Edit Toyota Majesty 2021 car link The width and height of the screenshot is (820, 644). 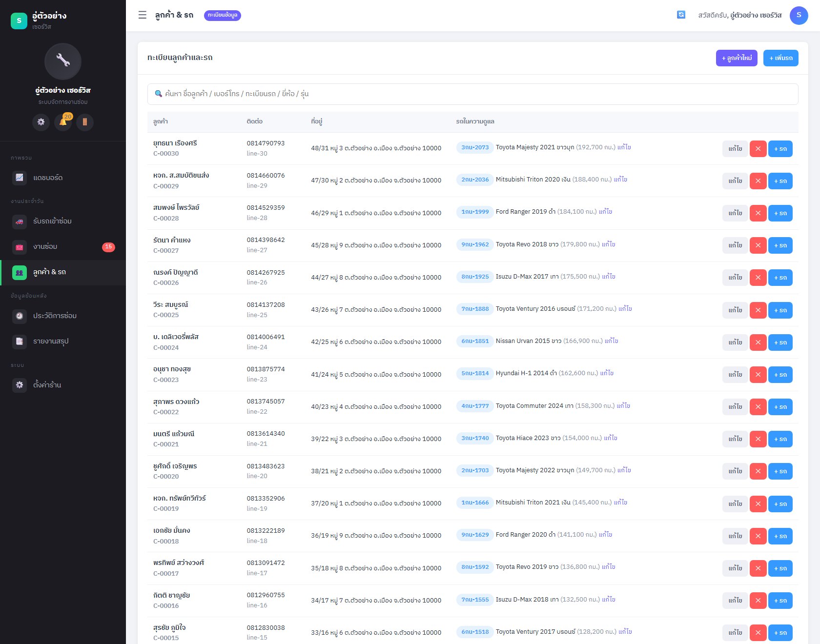point(624,147)
